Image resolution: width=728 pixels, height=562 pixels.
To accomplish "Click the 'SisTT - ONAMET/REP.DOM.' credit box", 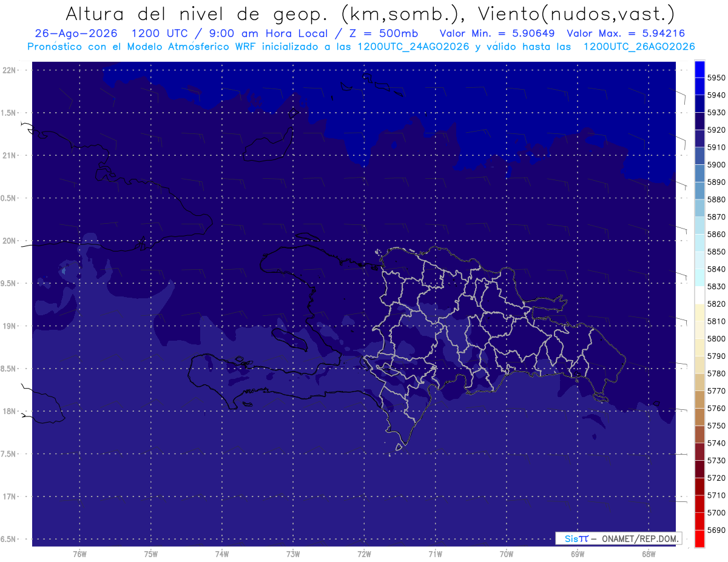I will [619, 538].
